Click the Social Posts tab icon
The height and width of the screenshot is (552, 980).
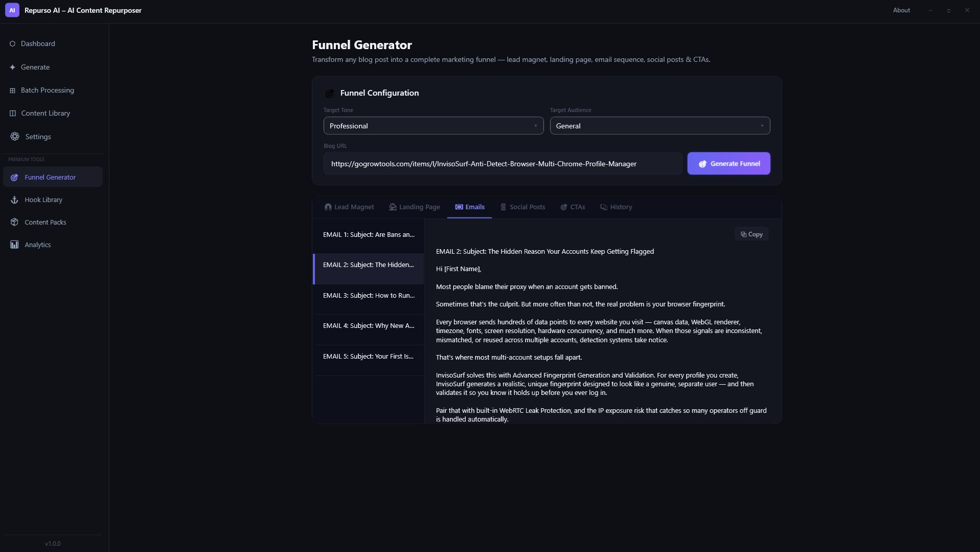pyautogui.click(x=503, y=207)
